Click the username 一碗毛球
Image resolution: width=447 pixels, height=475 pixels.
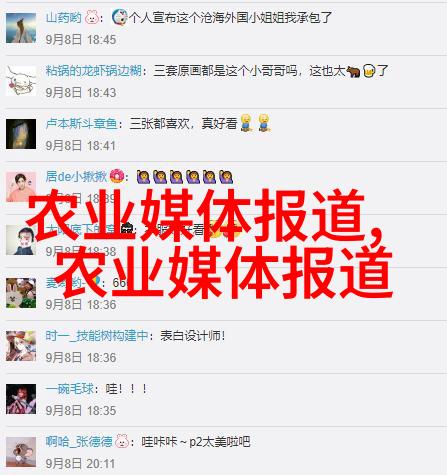pyautogui.click(x=70, y=389)
